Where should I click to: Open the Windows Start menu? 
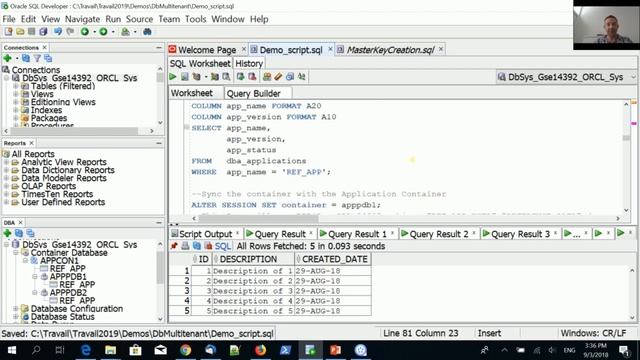11,350
